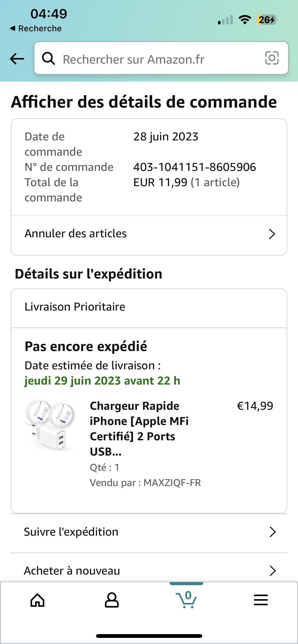
Task: Return to Recherche app via back link
Action: coord(36,28)
